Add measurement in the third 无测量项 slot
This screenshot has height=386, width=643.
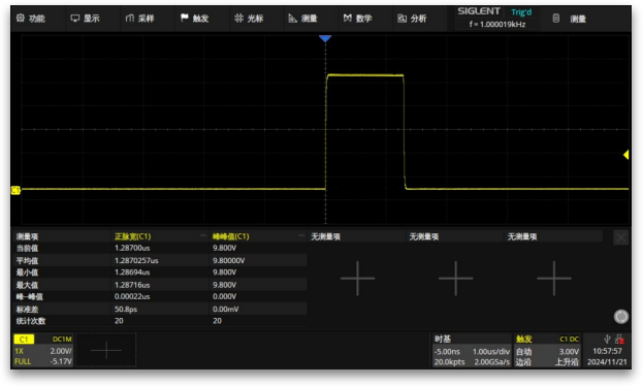pyautogui.click(x=554, y=278)
